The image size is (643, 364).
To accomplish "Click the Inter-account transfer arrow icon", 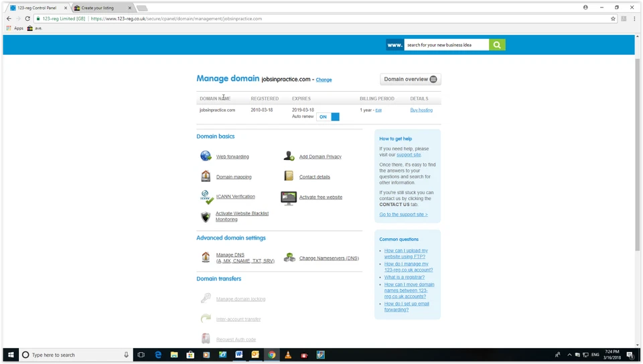I will pyautogui.click(x=206, y=318).
